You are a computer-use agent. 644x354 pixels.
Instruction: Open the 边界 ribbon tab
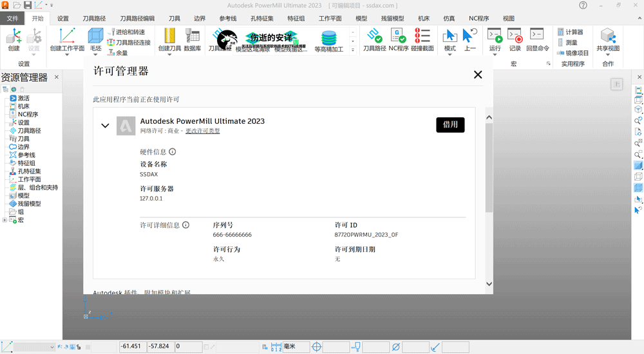[200, 19]
